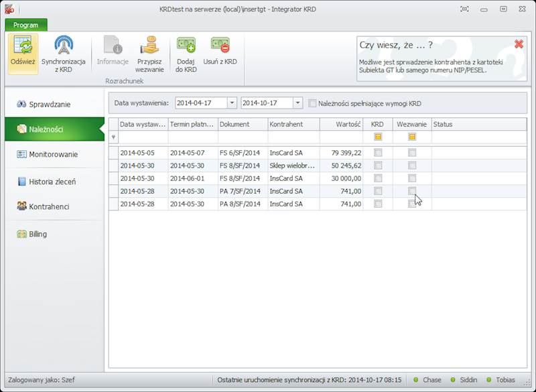536x392 pixels.
Task: Click the filter row funnel icon
Action: (x=113, y=137)
